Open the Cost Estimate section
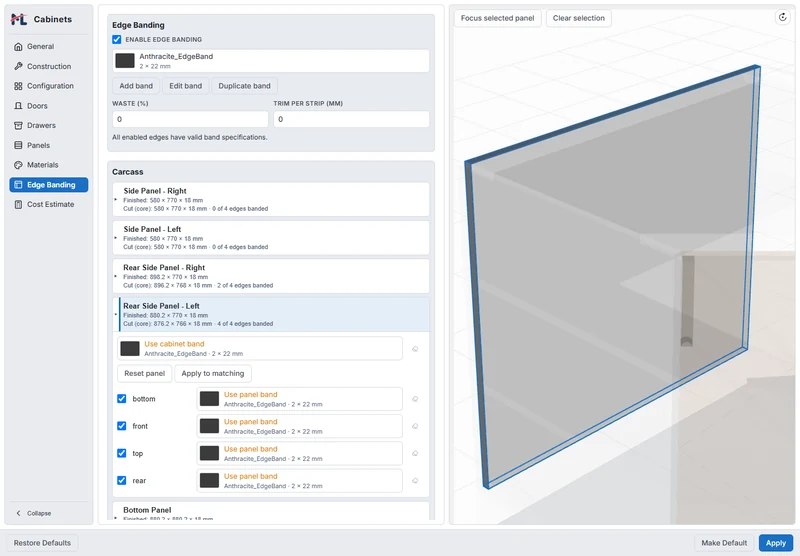Image resolution: width=800 pixels, height=556 pixels. 48,205
